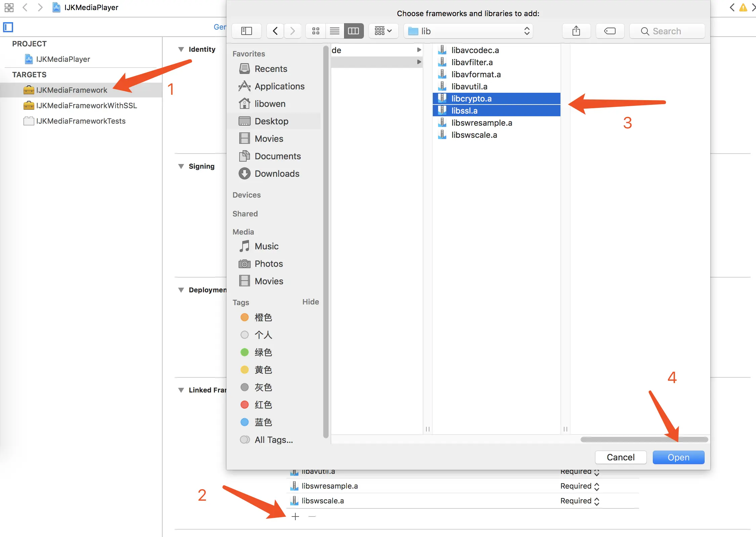The width and height of the screenshot is (756, 537).
Task: Change libswscale.a Required status stepper
Action: pos(596,501)
